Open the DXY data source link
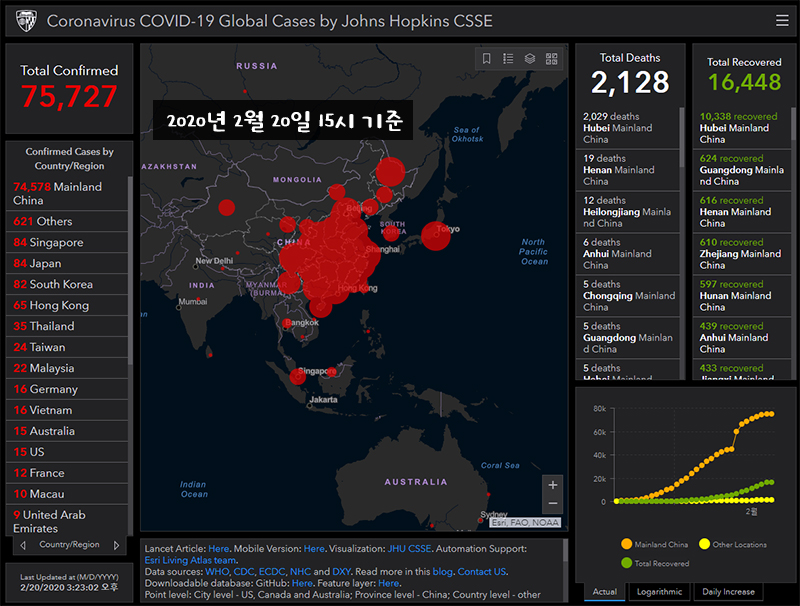Screen dimensions: 800x606 tap(341, 572)
